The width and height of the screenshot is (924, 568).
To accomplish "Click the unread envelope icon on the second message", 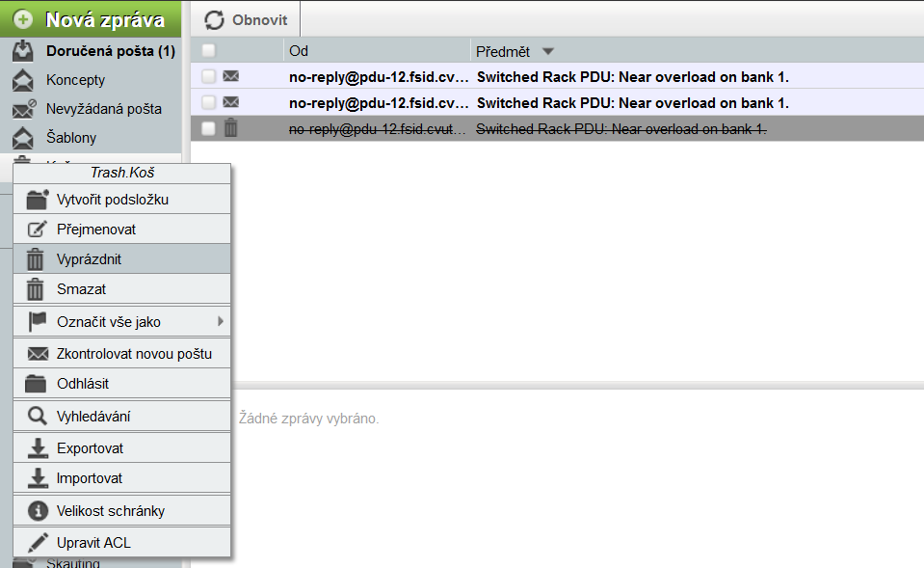I will point(231,102).
